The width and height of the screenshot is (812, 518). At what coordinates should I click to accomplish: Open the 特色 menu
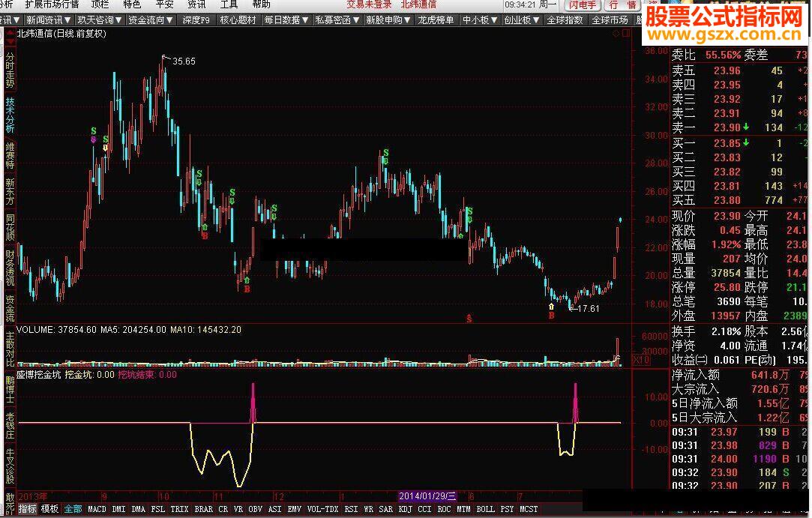(131, 4)
